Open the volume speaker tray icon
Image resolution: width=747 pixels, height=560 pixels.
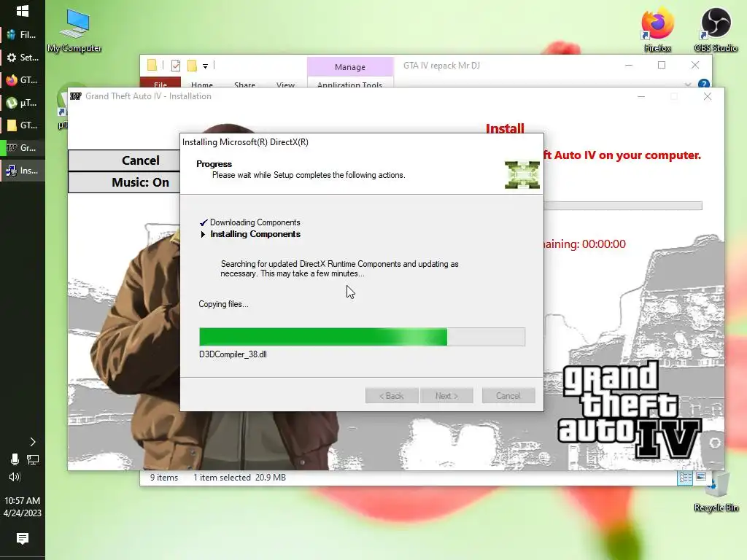[15, 477]
